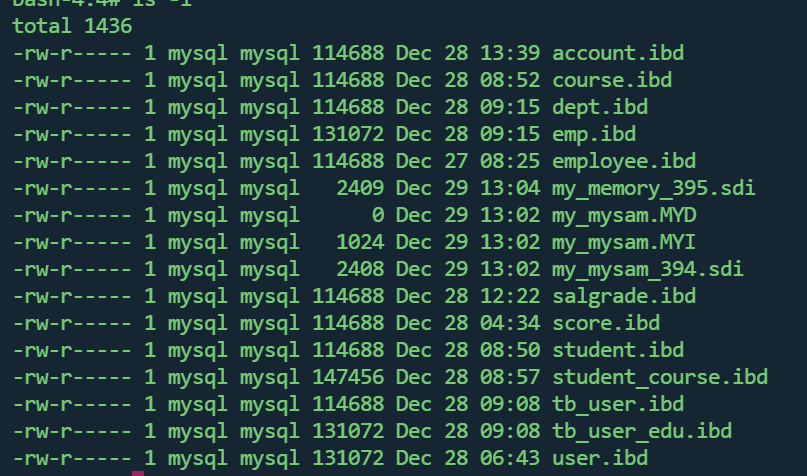Select the salgrade.ibd filename
The height and width of the screenshot is (476, 807).
pos(624,296)
